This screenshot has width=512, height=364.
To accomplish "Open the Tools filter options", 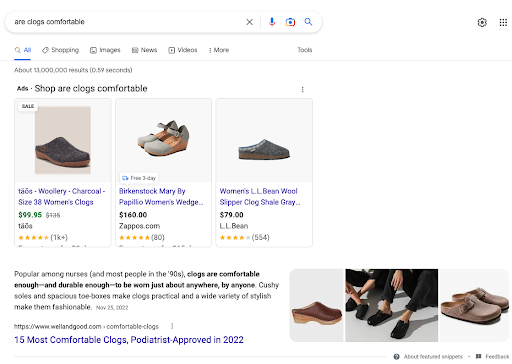I will [x=305, y=50].
